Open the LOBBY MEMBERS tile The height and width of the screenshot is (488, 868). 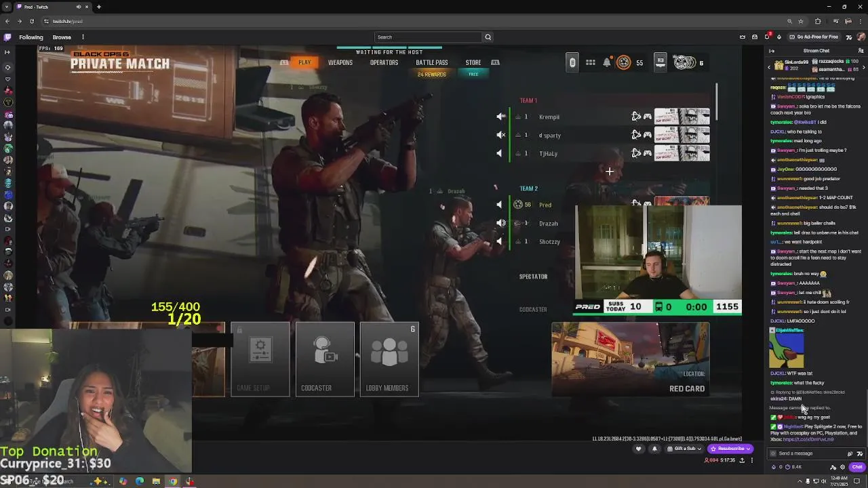pyautogui.click(x=389, y=359)
